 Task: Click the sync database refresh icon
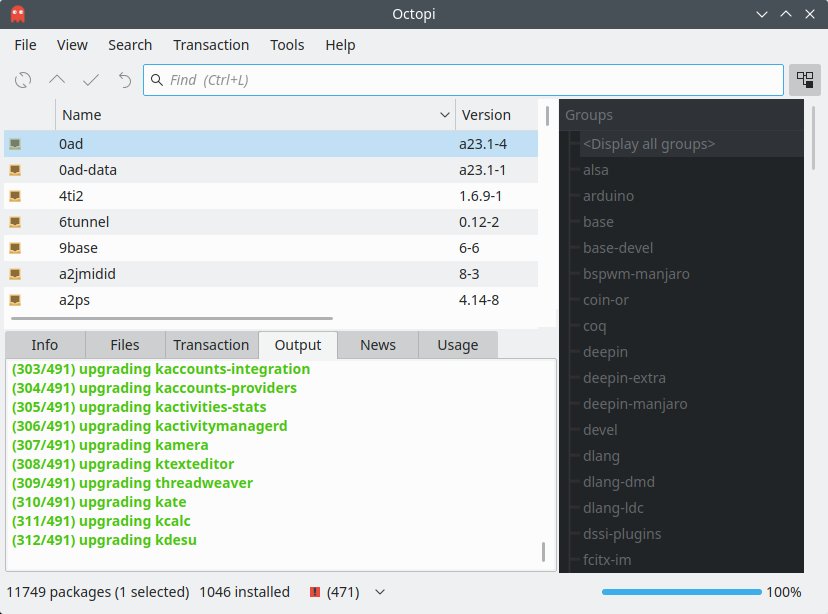(x=23, y=80)
